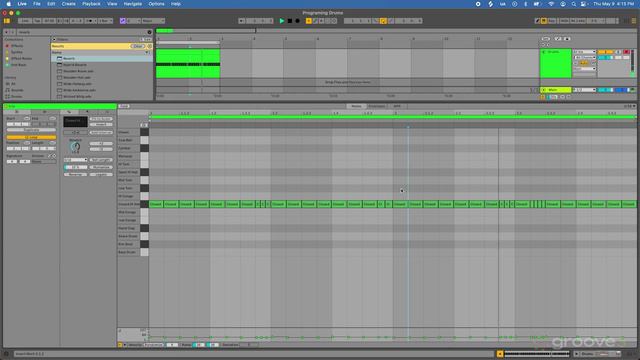Open Main track output dropdown
This screenshot has width=640, height=360.
(584, 90)
